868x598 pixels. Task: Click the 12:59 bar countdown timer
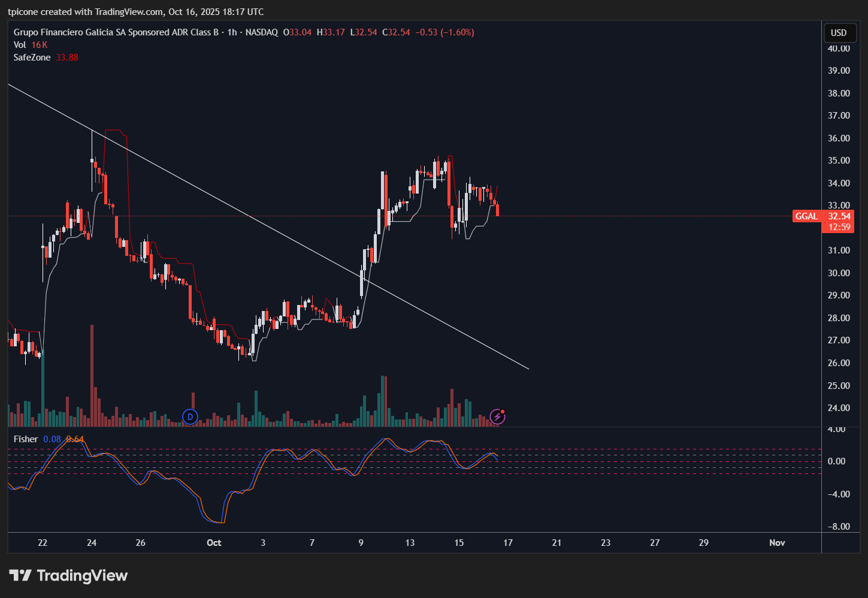coord(839,227)
